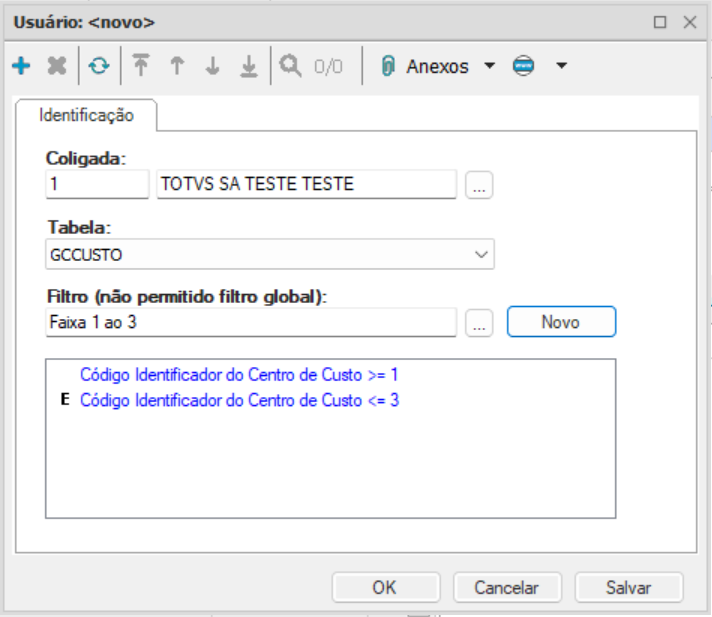
Task: Click the Filtro lookup ellipsis button
Action: [479, 323]
